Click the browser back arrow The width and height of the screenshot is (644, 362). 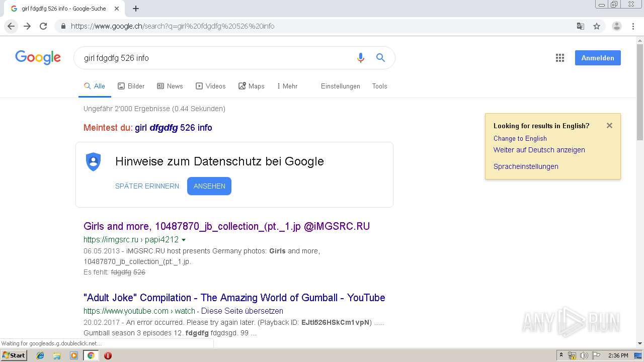(x=11, y=26)
